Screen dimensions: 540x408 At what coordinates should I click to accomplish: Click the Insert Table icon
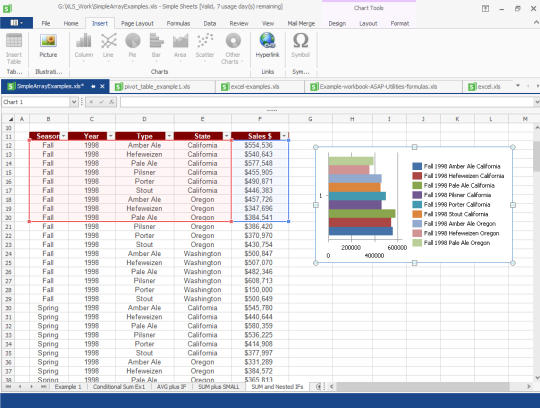point(14,48)
